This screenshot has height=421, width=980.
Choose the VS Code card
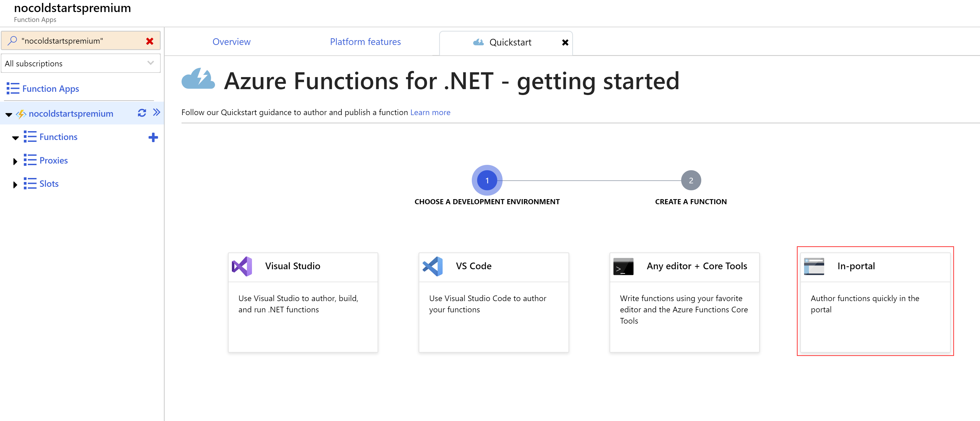coord(493,302)
